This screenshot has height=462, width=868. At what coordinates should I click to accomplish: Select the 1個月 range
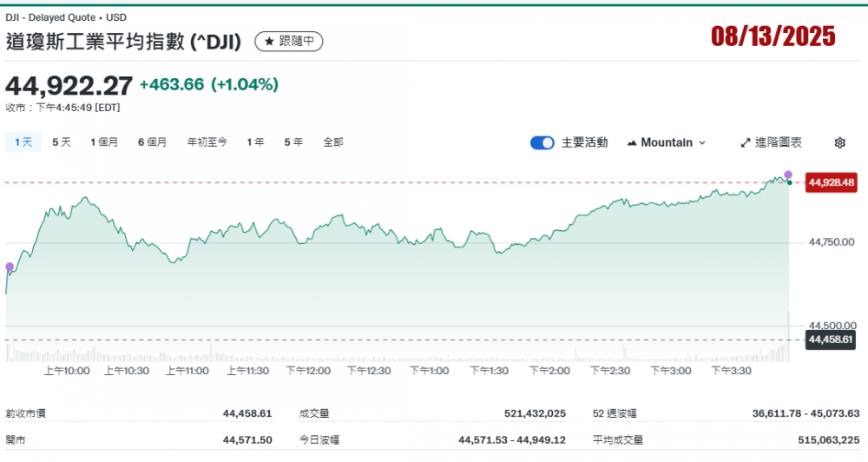[104, 142]
